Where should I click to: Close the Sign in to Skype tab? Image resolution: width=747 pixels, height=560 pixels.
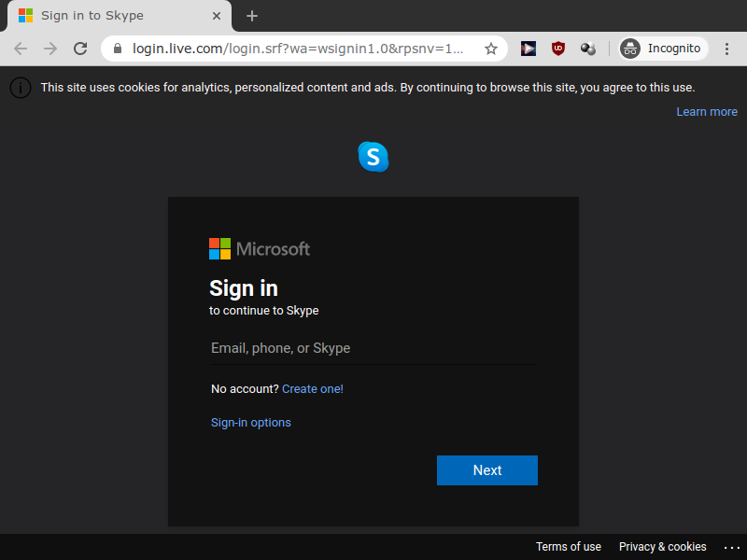tap(217, 16)
